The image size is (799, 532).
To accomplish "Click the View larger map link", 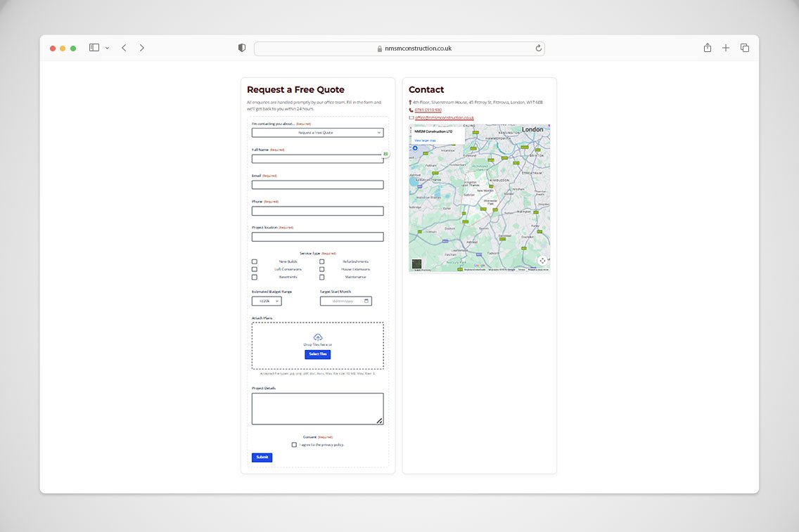I will click(x=425, y=141).
